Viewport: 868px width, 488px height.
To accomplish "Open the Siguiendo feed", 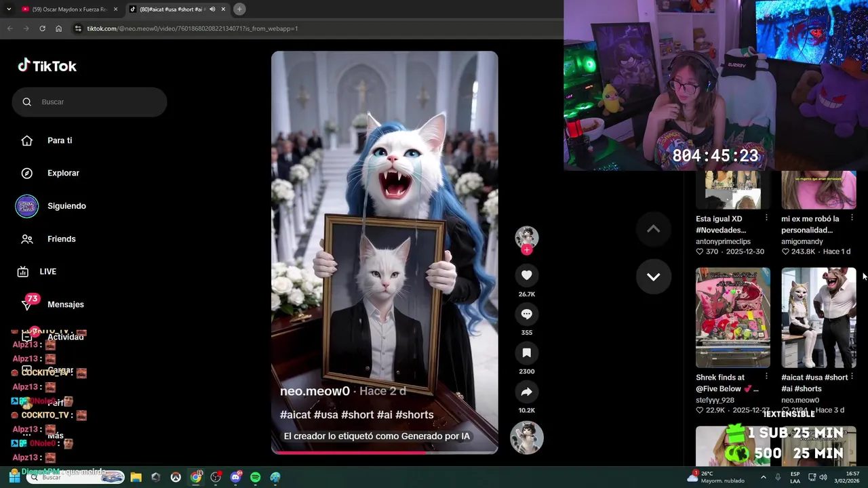I will (66, 206).
